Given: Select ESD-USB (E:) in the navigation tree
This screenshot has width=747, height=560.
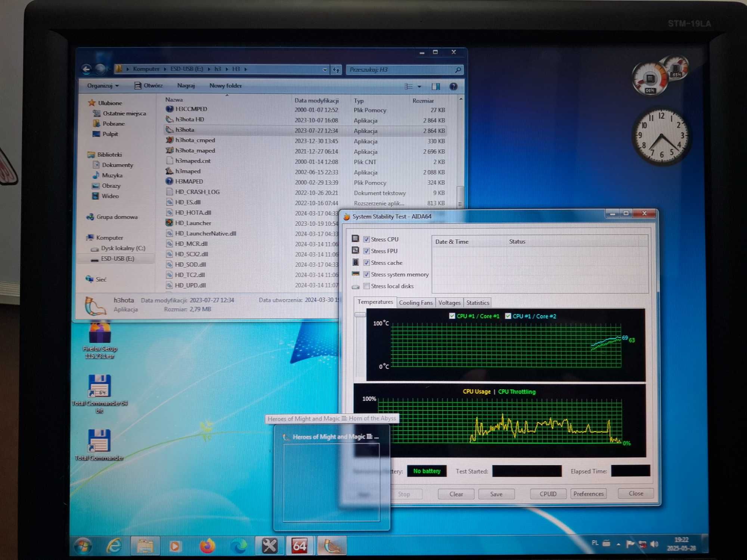Looking at the screenshot, I should coord(117,259).
